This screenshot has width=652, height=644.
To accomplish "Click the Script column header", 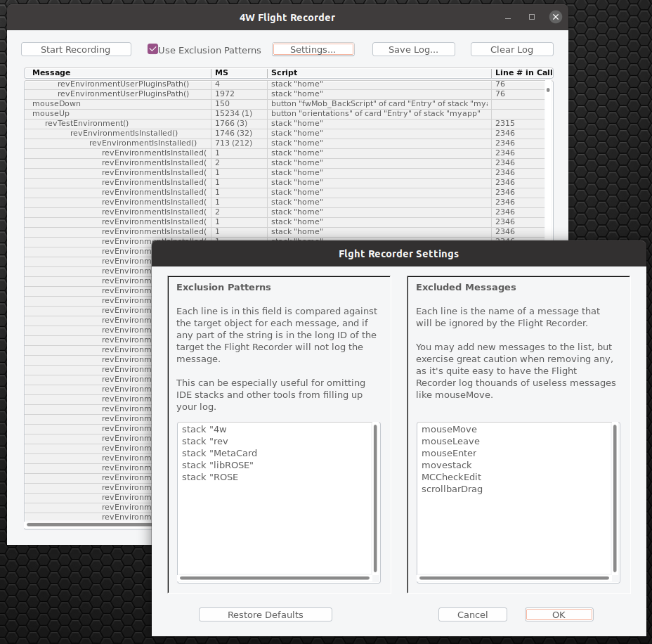I will pos(379,72).
